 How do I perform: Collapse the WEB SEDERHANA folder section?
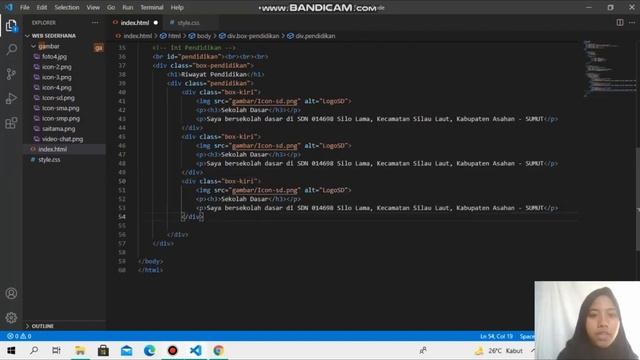pyautogui.click(x=53, y=36)
